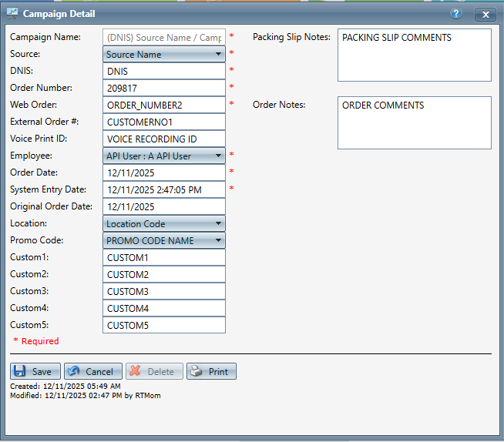Image resolution: width=504 pixels, height=442 pixels.
Task: Expand the Promo Code Name dropdown
Action: pyautogui.click(x=163, y=240)
